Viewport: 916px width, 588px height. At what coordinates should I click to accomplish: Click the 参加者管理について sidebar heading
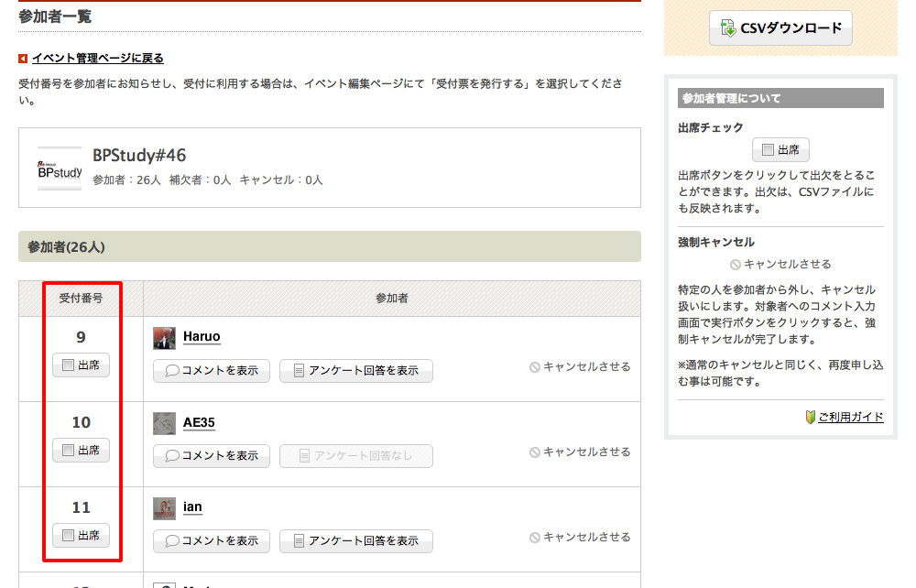(731, 98)
